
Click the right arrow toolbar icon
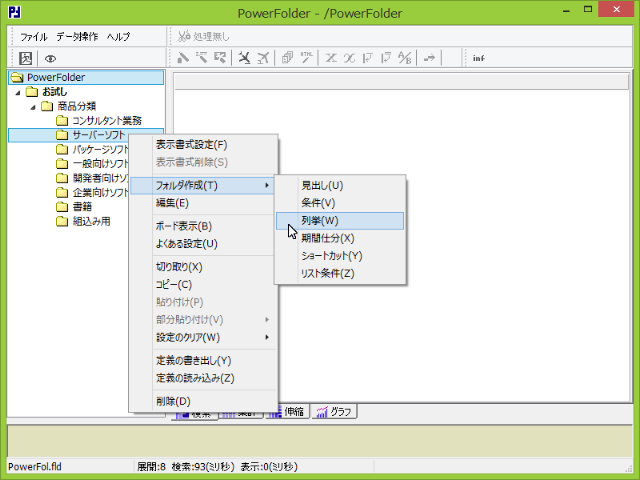[429, 58]
